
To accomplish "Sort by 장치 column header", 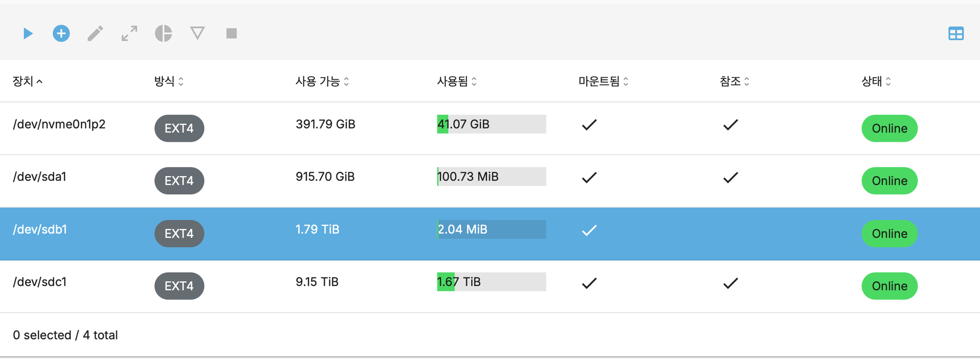I will pos(27,81).
